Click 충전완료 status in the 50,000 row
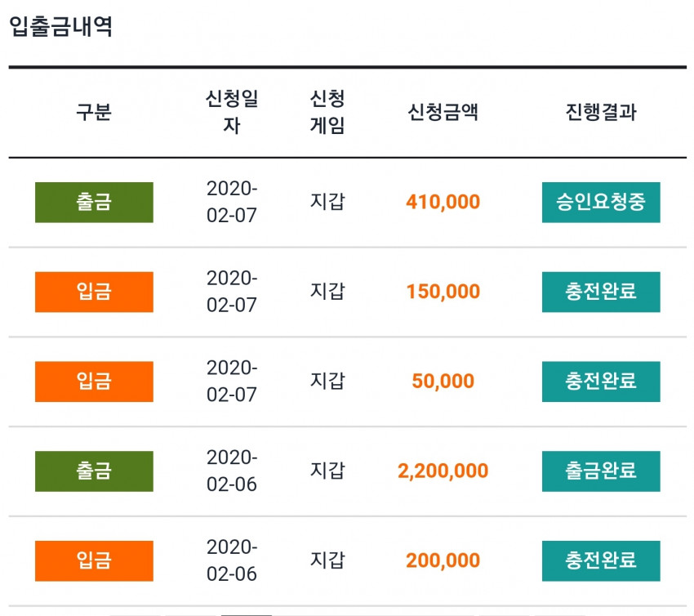The image size is (694, 616). pos(601,382)
